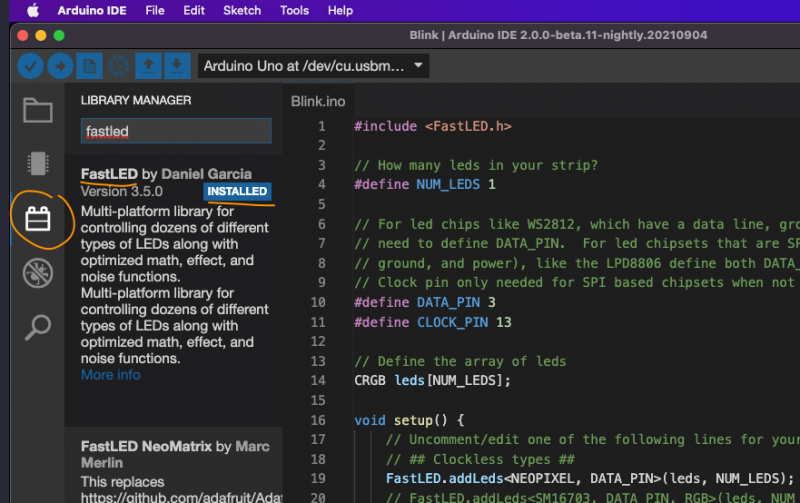Click the Verify checkmark button
Image resolution: width=800 pixels, height=503 pixels.
click(x=31, y=66)
